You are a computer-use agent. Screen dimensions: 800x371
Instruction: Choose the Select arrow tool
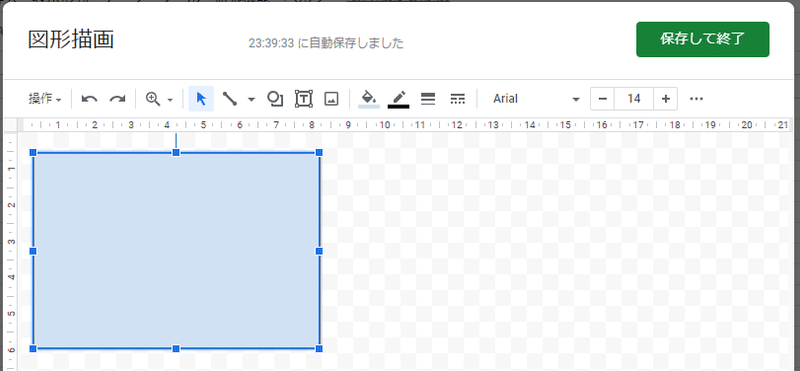201,99
